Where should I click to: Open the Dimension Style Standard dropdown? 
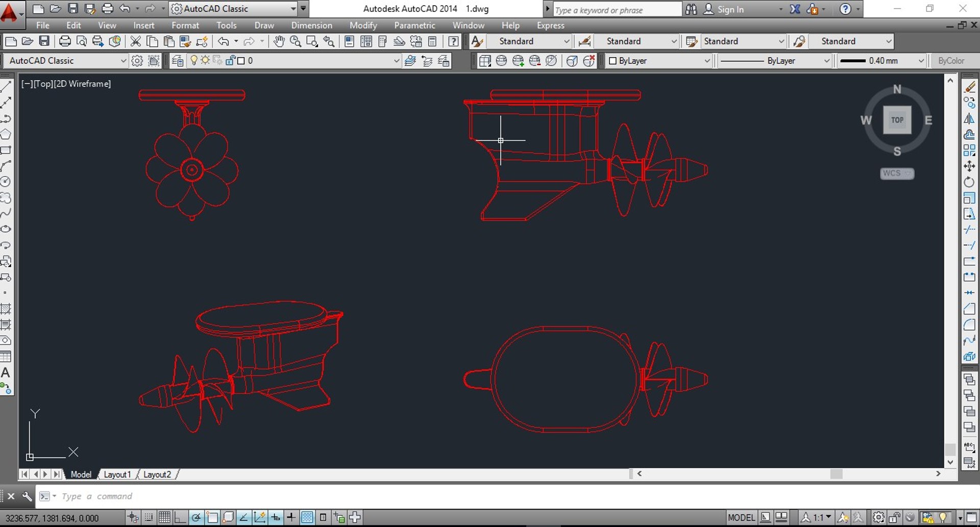[x=674, y=41]
